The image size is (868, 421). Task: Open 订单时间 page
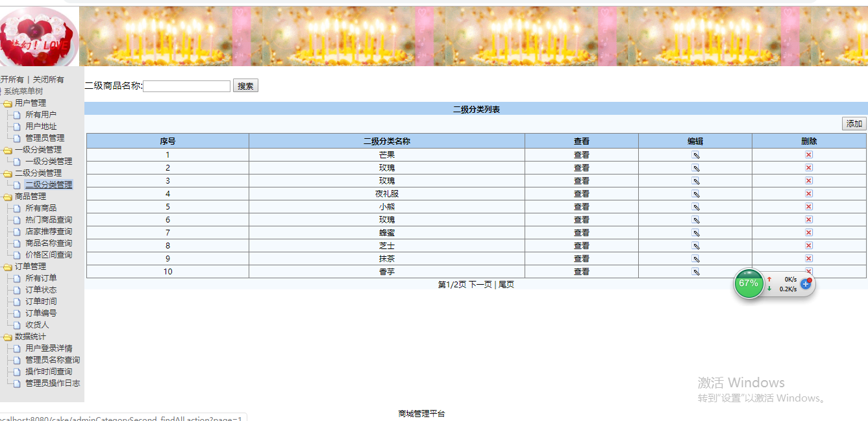41,302
